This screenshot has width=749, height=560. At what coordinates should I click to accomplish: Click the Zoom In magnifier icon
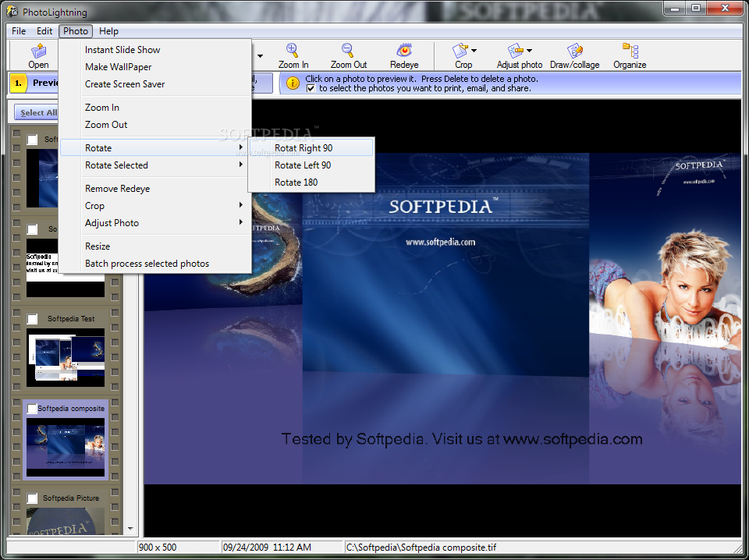[292, 50]
